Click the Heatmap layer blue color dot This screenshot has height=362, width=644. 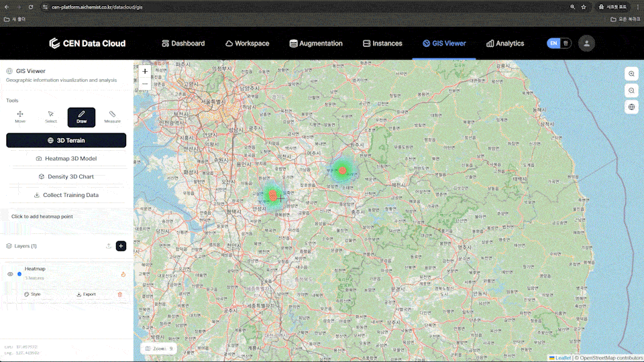click(x=19, y=274)
